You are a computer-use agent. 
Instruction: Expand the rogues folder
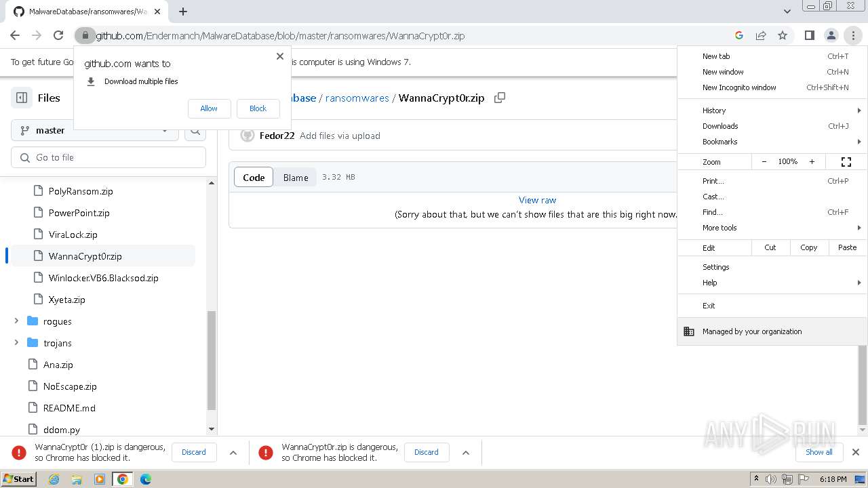pyautogui.click(x=16, y=321)
